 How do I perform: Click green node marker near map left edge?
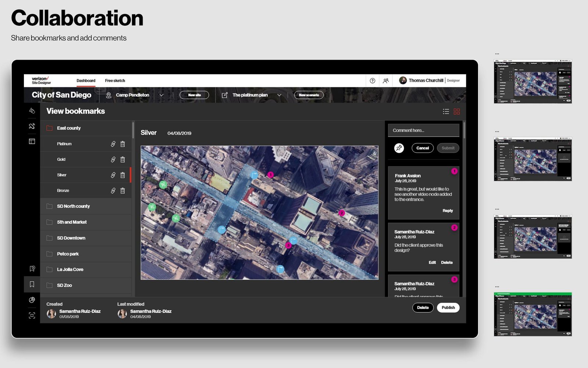click(x=152, y=207)
